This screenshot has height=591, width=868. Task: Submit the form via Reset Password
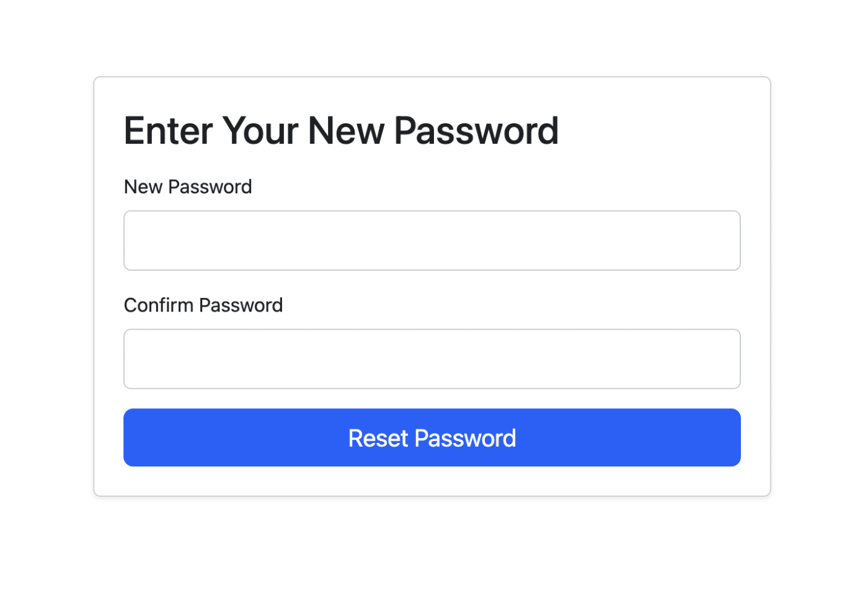pos(432,437)
